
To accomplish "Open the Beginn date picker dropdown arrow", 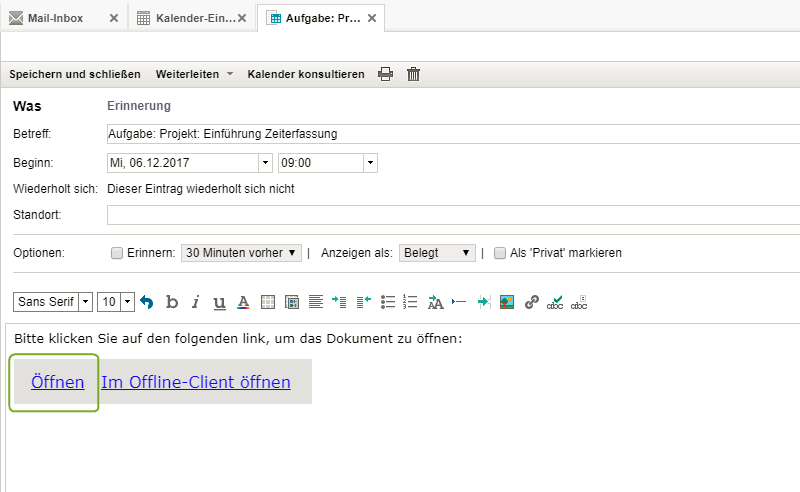I will point(265,162).
